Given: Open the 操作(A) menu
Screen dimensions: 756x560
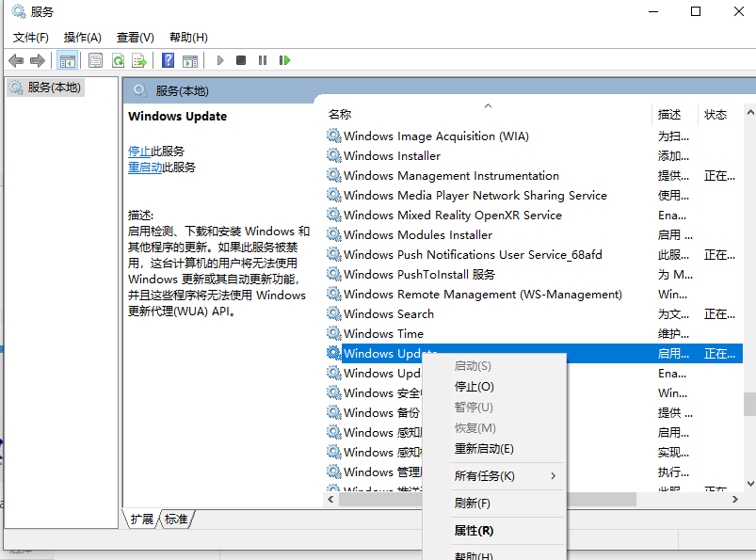Looking at the screenshot, I should [x=82, y=37].
